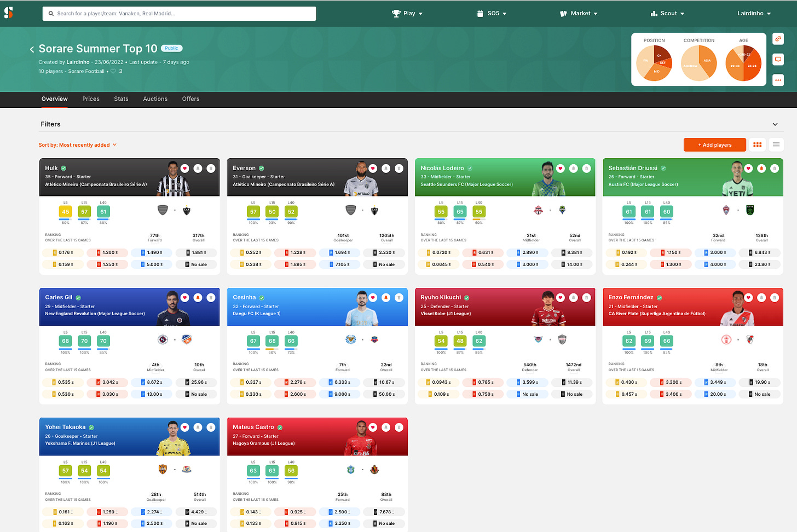Expand the Filters section chevron
Image resolution: width=797 pixels, height=532 pixels.
pyautogui.click(x=775, y=124)
